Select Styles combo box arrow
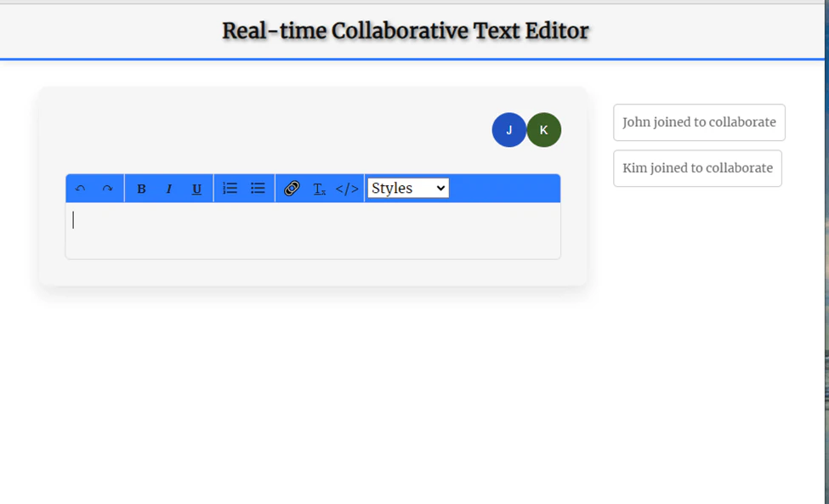Image resolution: width=829 pixels, height=504 pixels. pyautogui.click(x=440, y=188)
